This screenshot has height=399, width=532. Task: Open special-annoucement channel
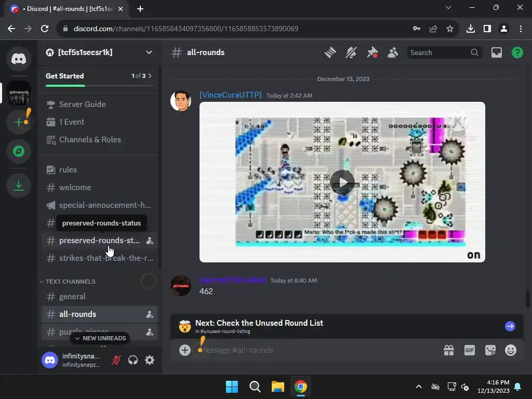click(x=99, y=205)
